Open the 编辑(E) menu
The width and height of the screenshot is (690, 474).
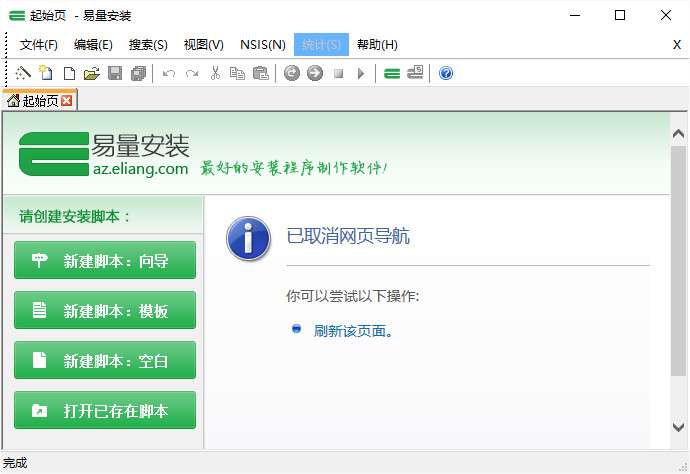(93, 44)
